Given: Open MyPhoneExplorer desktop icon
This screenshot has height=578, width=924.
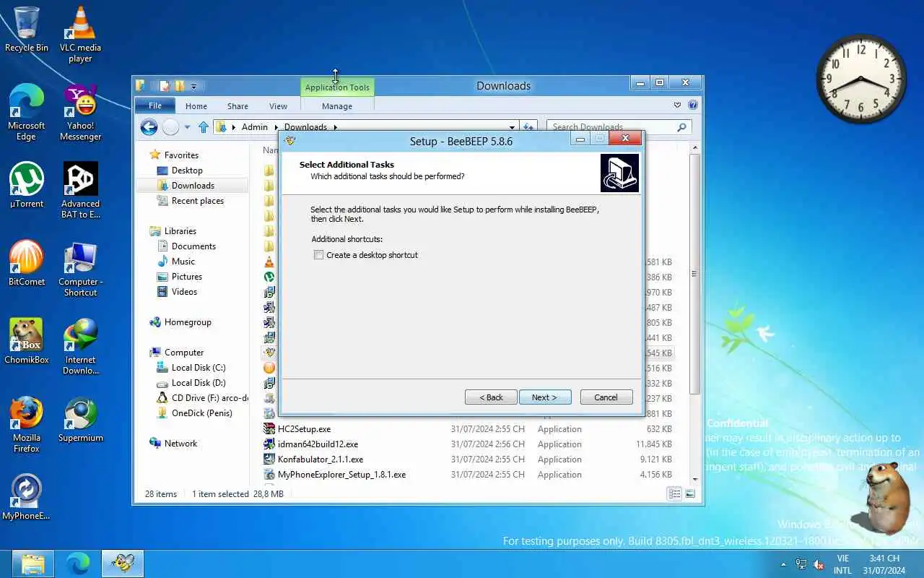Looking at the screenshot, I should [27, 498].
